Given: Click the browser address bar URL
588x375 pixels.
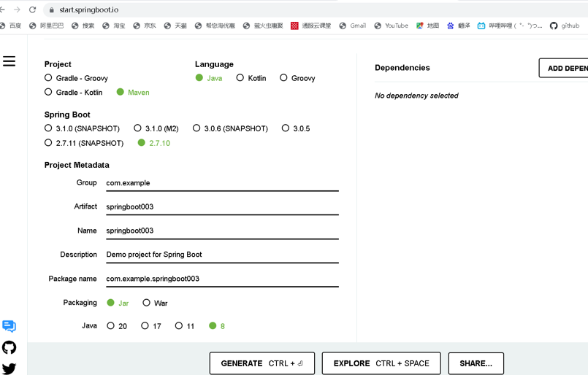Looking at the screenshot, I should point(89,9).
